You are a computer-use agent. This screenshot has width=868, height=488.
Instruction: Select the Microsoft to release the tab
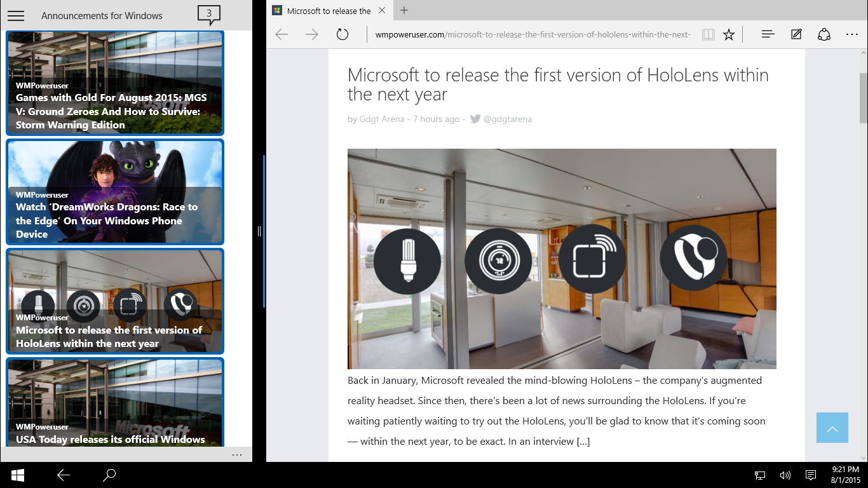(x=329, y=11)
